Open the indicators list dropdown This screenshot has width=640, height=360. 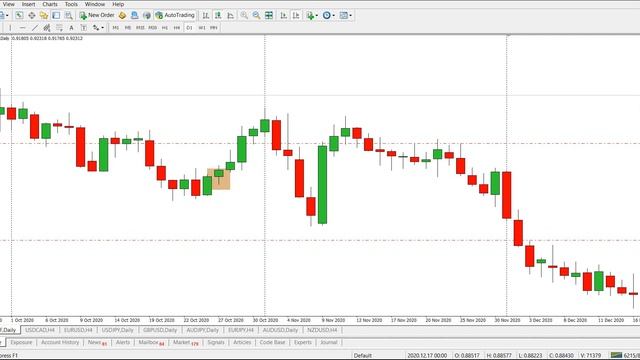click(312, 16)
